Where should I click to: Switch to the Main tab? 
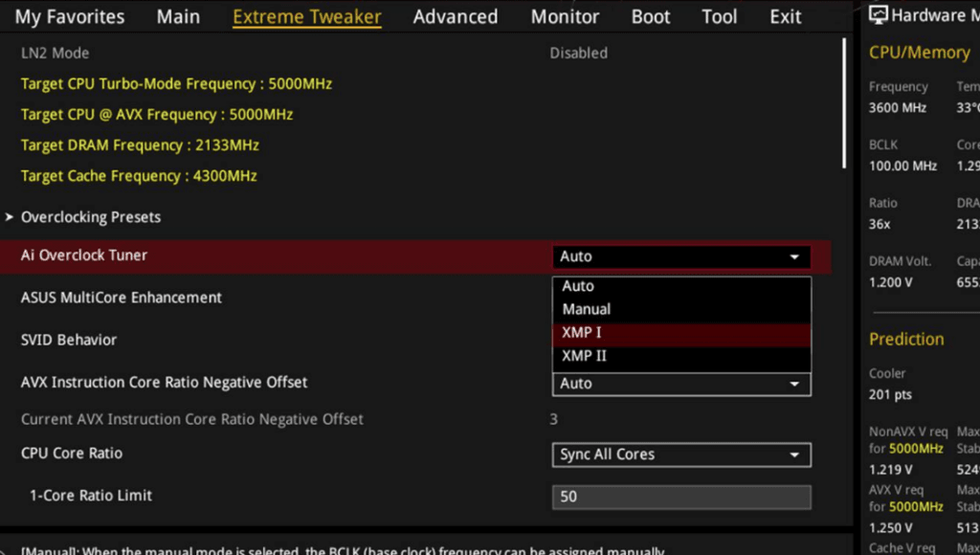click(178, 17)
